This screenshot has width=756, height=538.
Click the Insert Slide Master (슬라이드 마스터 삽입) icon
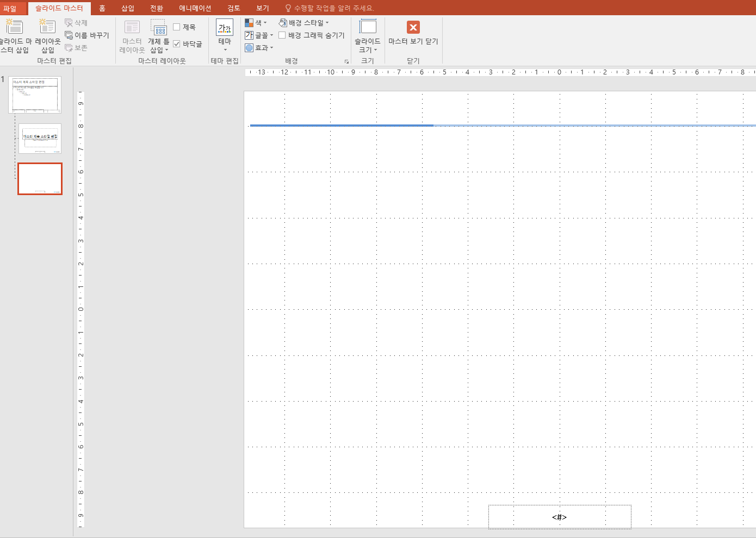tap(14, 27)
